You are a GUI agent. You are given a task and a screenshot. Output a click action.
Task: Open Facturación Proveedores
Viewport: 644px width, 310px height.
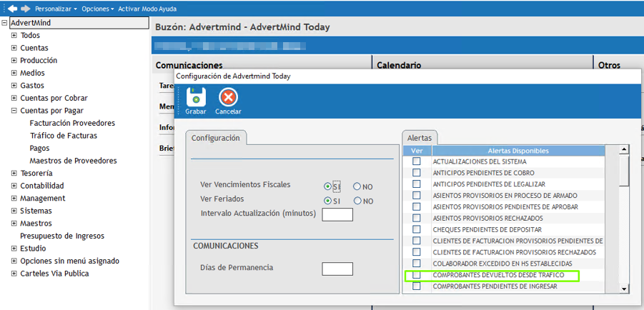(72, 123)
